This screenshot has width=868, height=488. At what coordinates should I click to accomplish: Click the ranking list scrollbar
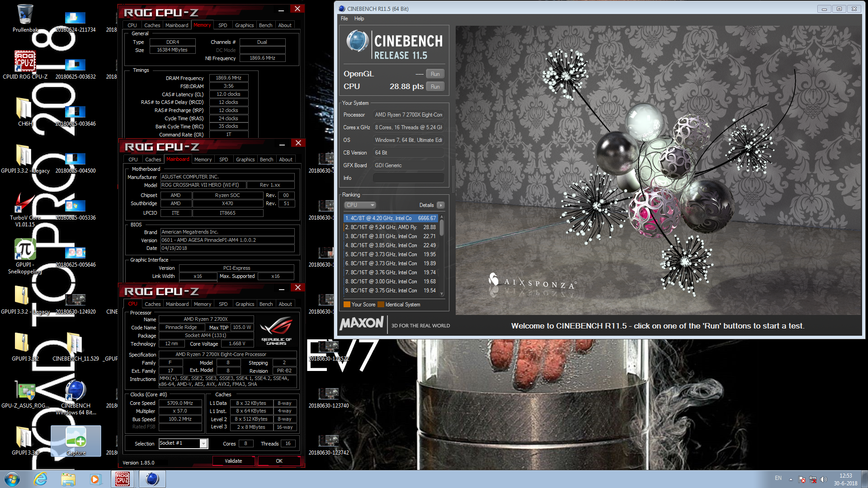[442, 228]
